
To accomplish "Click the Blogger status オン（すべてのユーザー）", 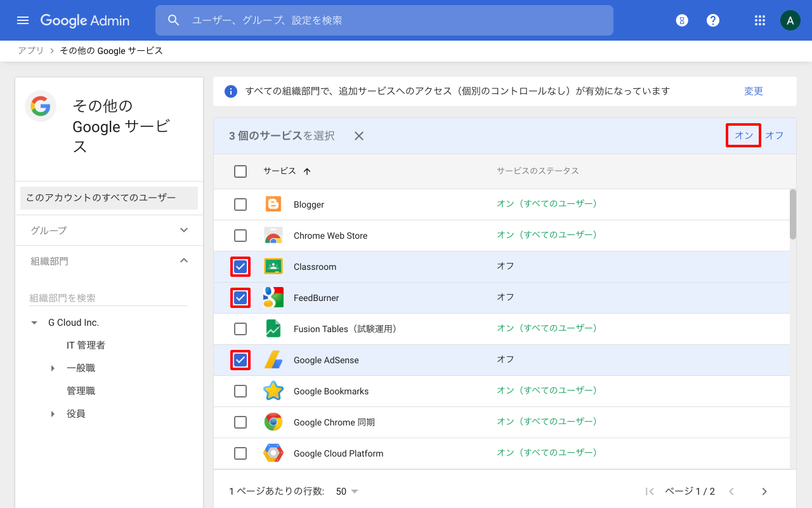I will coord(547,204).
